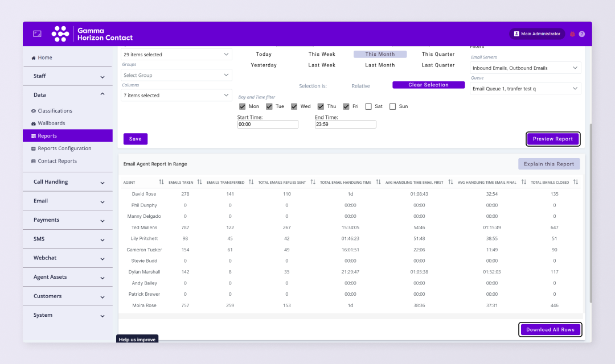Sort table by Agent column arrows
This screenshot has width=615, height=364.
(x=161, y=182)
